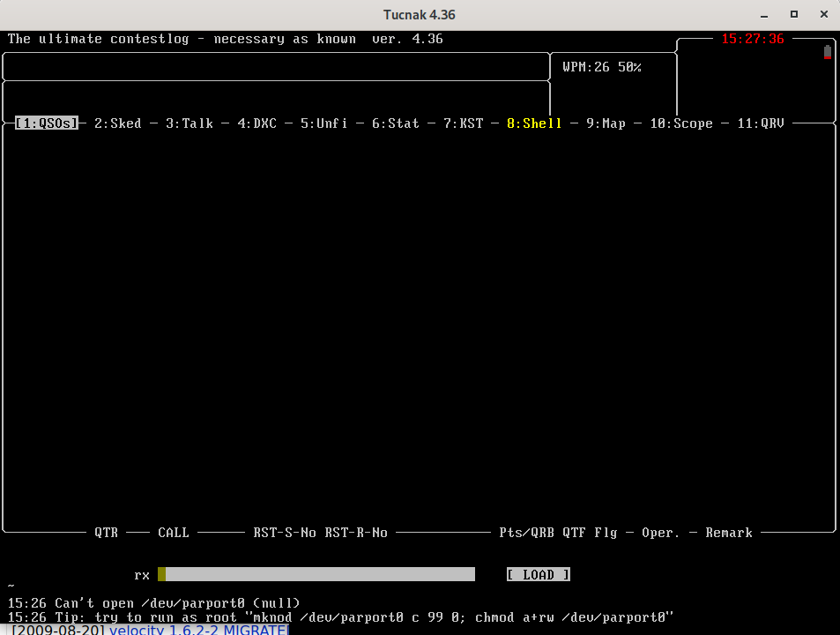
Task: Click the RST-S-No column header
Action: click(285, 533)
